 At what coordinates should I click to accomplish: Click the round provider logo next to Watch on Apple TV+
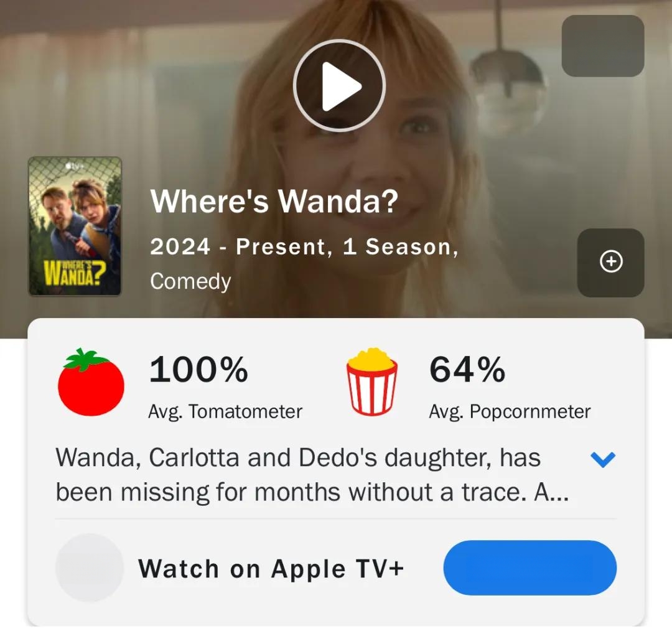pyautogui.click(x=90, y=568)
